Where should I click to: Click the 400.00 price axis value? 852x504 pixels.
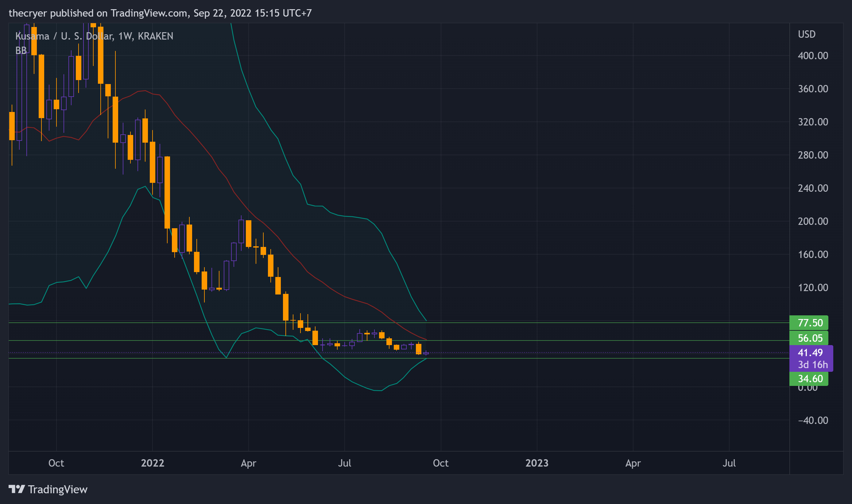coord(813,55)
